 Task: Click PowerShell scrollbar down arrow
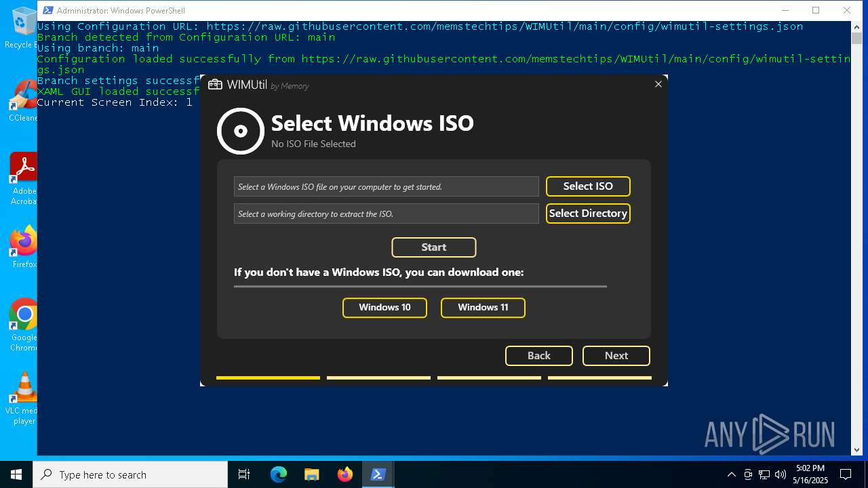[856, 449]
